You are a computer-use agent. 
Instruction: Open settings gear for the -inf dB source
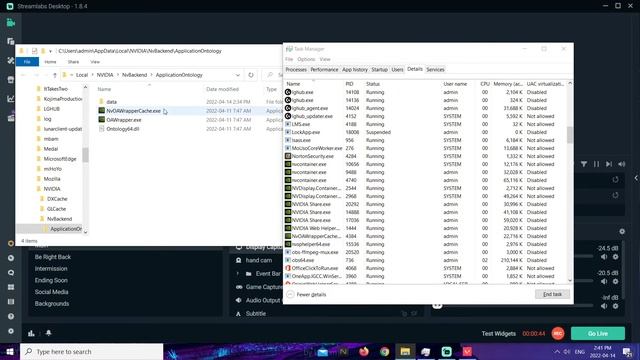[616, 306]
